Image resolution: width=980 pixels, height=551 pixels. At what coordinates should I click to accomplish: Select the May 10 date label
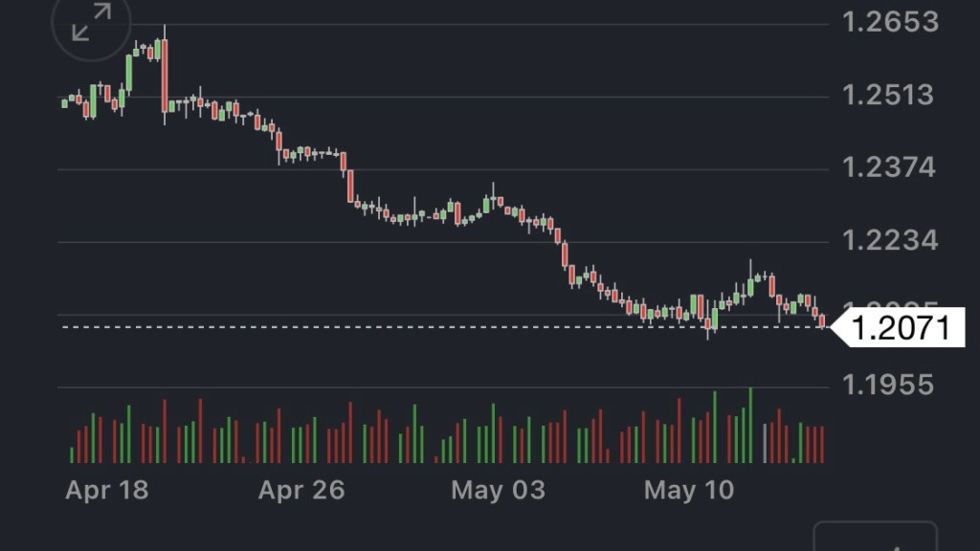[689, 491]
